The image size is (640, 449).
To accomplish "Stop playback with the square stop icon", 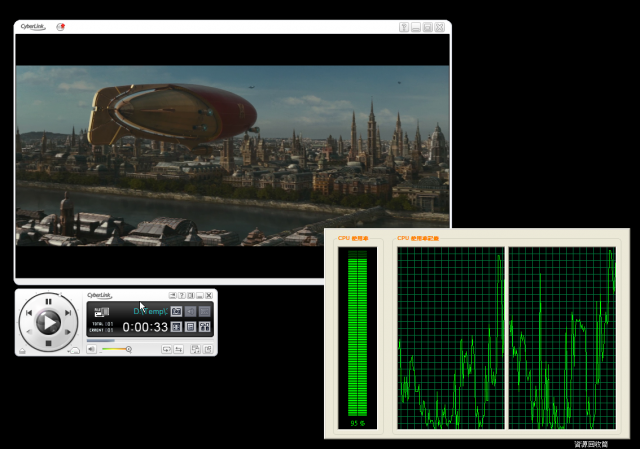I will coord(49,343).
